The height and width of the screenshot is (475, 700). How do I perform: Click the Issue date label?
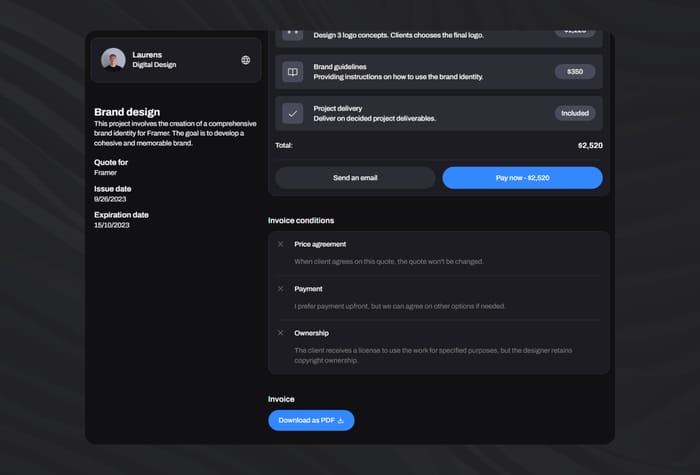click(x=112, y=189)
